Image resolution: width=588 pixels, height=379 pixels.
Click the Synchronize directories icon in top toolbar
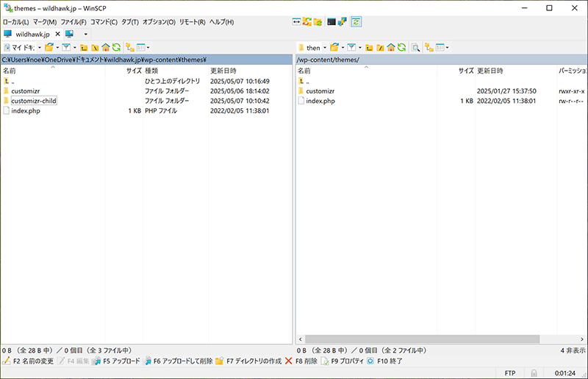(x=306, y=22)
